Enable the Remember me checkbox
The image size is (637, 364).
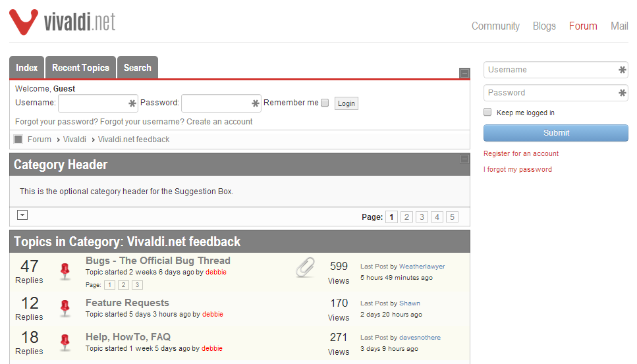(325, 103)
